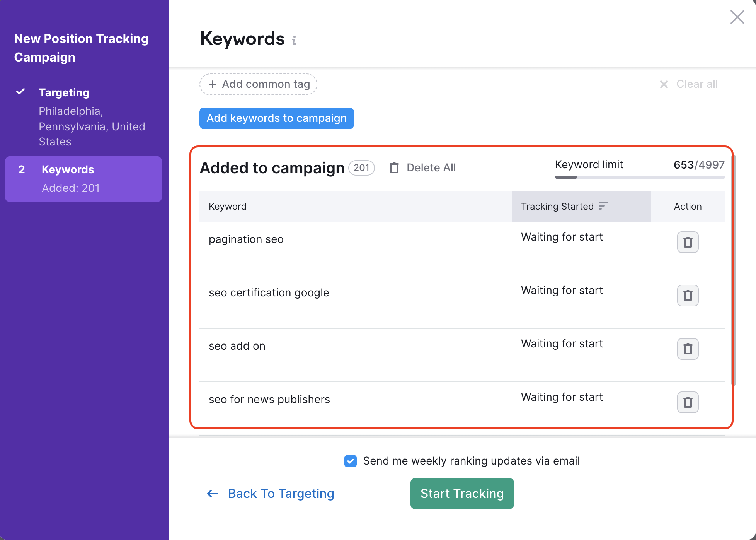
Task: Click the Delete All label
Action: click(x=431, y=167)
